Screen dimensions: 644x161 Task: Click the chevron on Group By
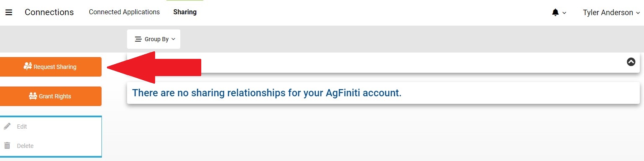coord(173,39)
